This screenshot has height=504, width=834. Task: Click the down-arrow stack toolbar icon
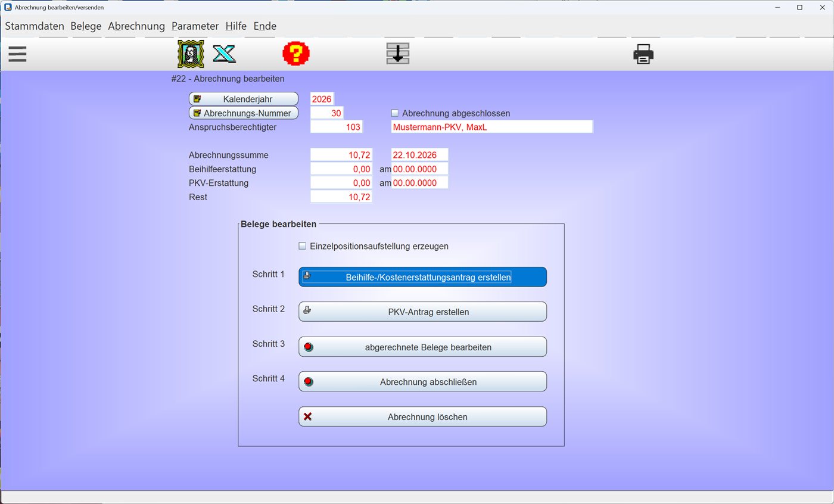[398, 54]
